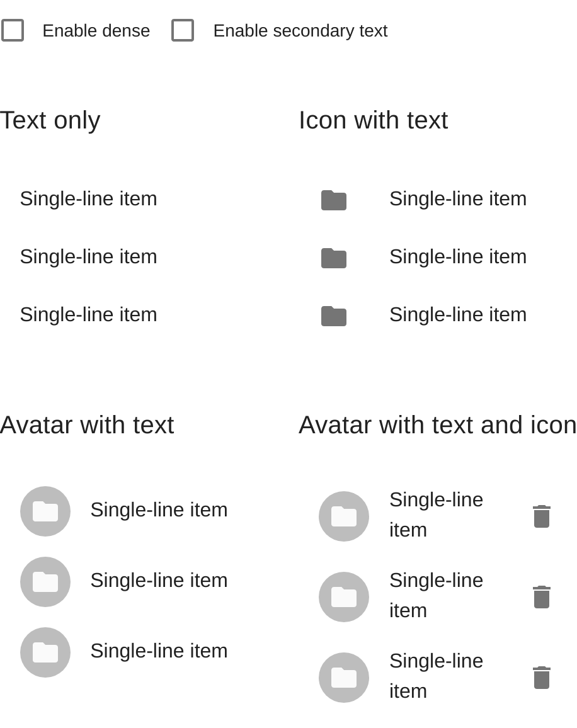Click the second Single-line item in Text only list
Screen dimensions: 577x728
tap(88, 256)
